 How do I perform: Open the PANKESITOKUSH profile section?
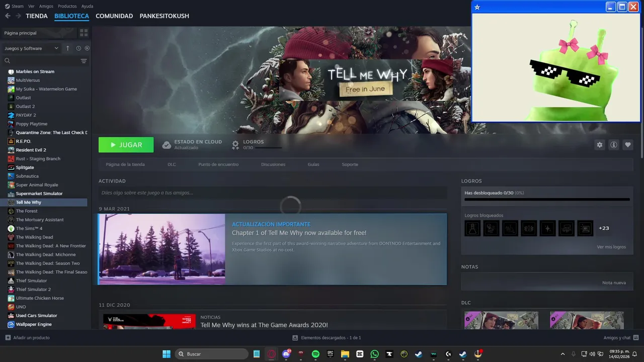pyautogui.click(x=165, y=16)
